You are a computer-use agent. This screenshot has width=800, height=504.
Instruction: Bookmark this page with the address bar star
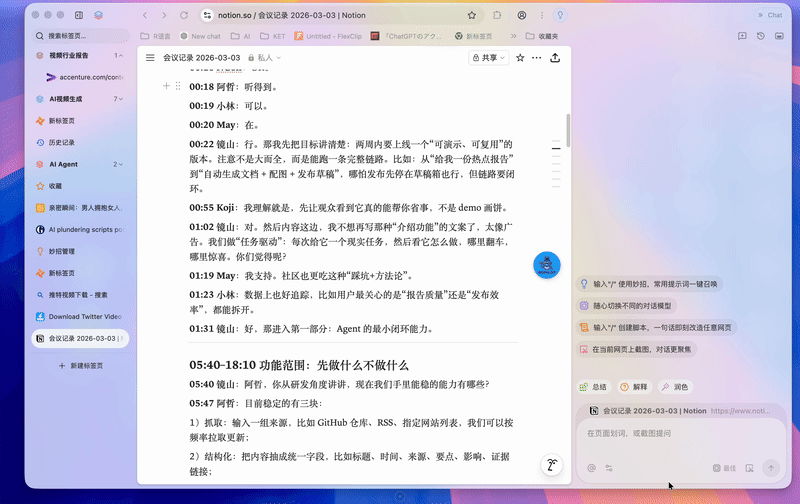tap(472, 15)
